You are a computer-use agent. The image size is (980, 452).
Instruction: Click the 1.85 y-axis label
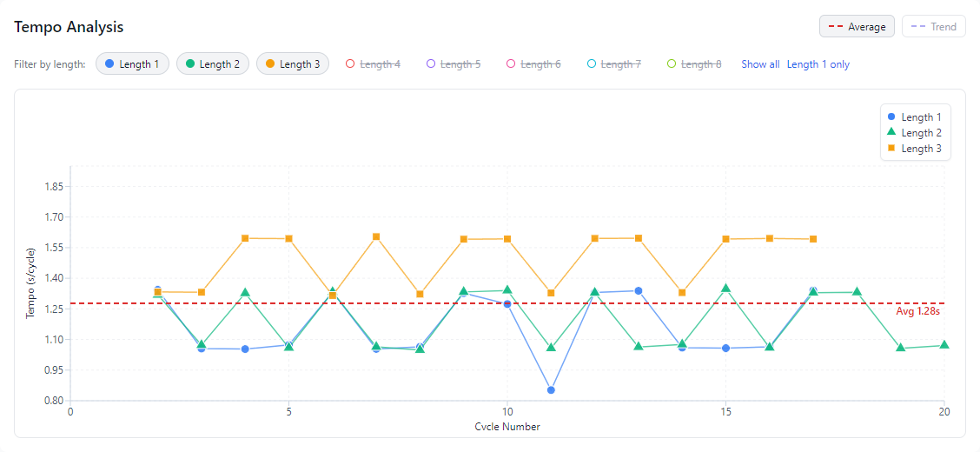(x=52, y=186)
